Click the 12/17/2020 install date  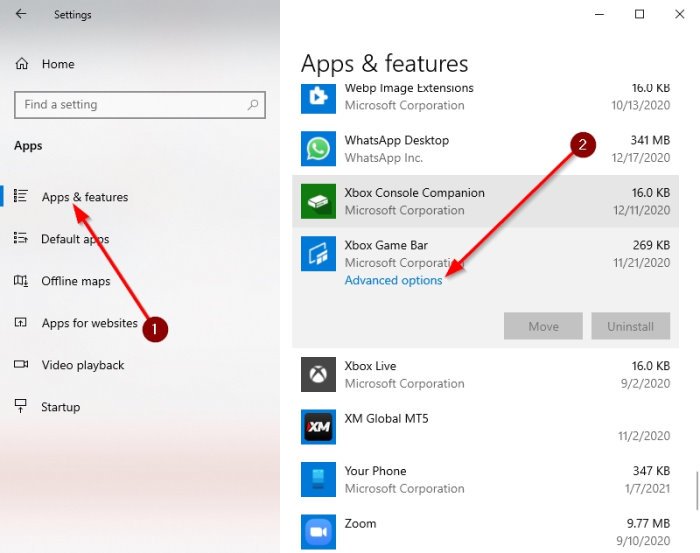point(641,158)
